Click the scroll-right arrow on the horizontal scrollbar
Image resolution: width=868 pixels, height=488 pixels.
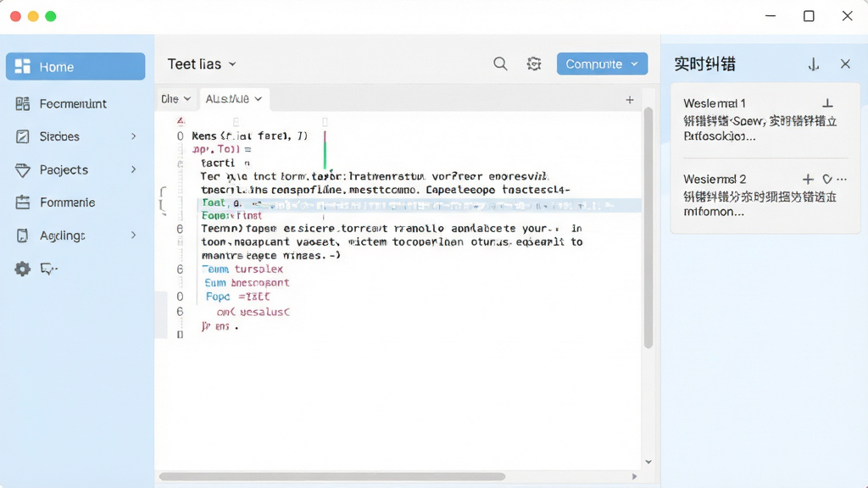[x=634, y=476]
